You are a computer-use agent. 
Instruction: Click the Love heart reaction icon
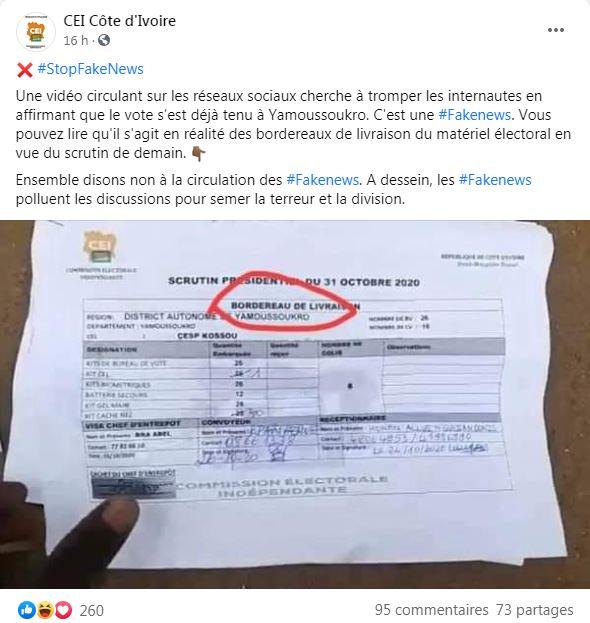(64, 609)
